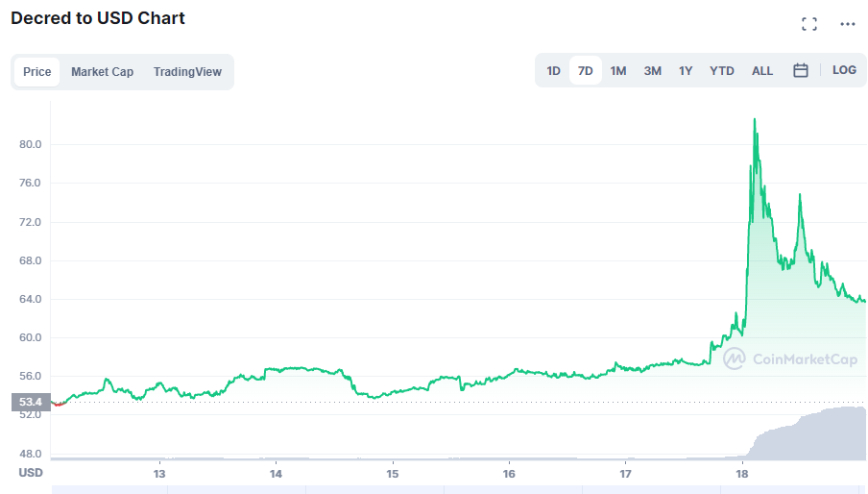Select the ALL time range
This screenshot has height=494, width=868.
click(762, 71)
